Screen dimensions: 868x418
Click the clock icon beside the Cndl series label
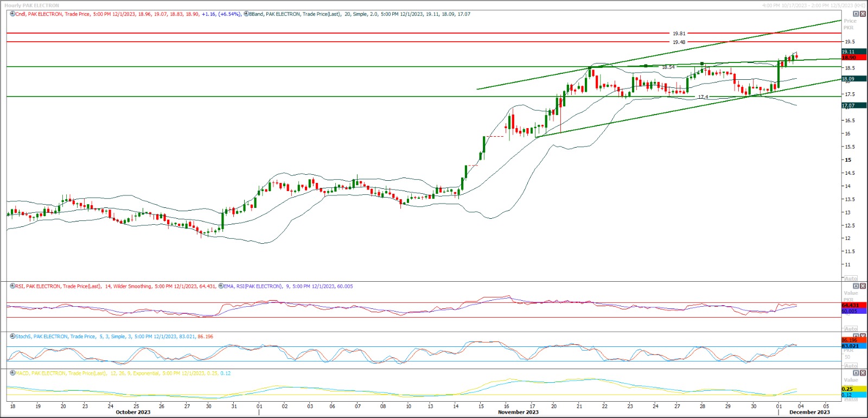tap(12, 14)
